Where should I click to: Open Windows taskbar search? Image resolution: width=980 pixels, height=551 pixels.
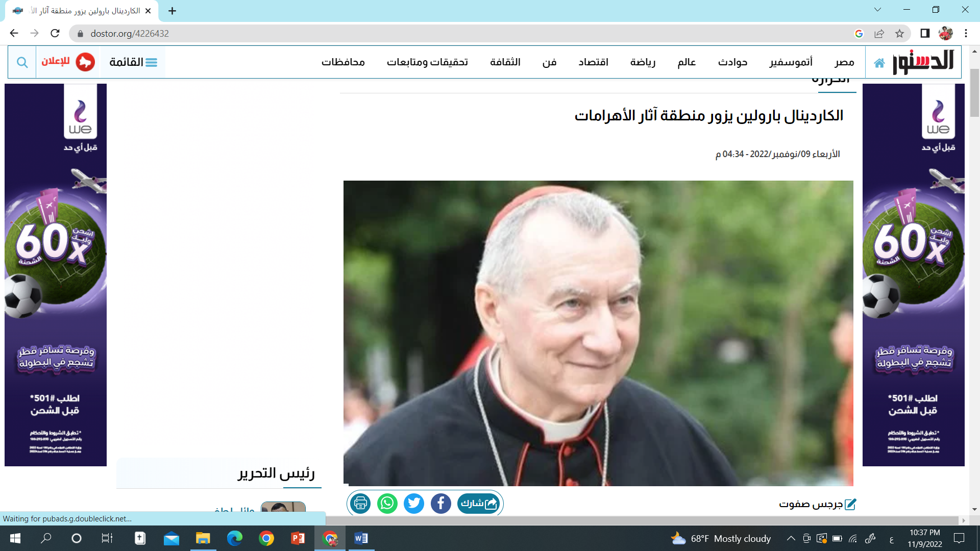coord(46,538)
